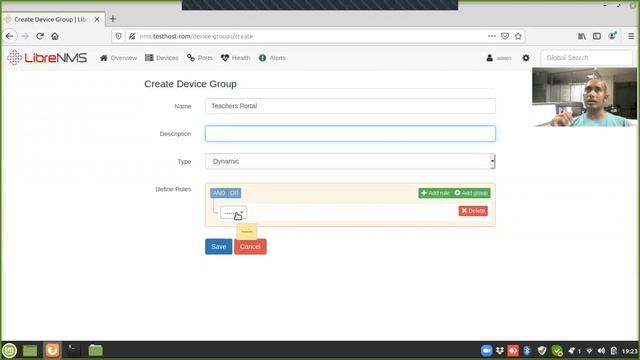Open the rule field selector dropdown

point(233,213)
